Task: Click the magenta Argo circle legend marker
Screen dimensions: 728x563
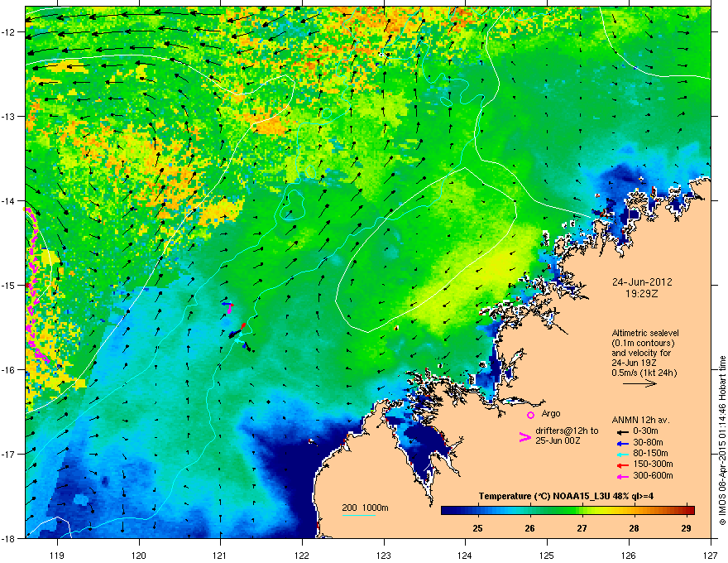Action: click(530, 415)
